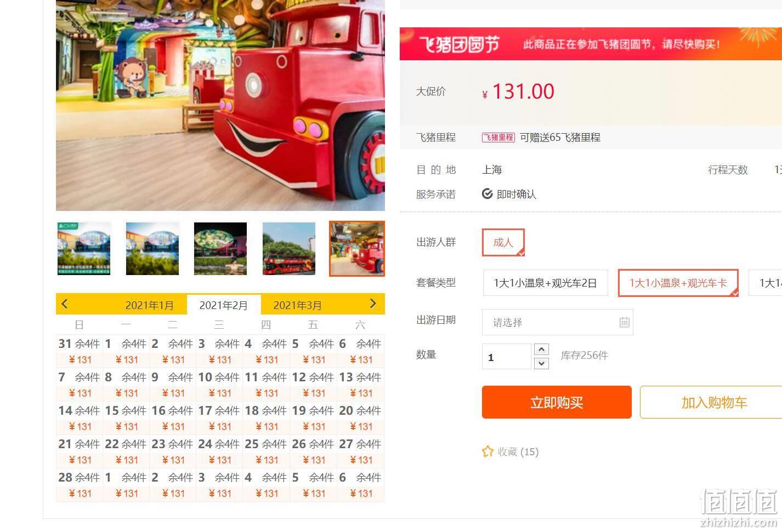
Task: Click the 立即购买 button
Action: (557, 402)
